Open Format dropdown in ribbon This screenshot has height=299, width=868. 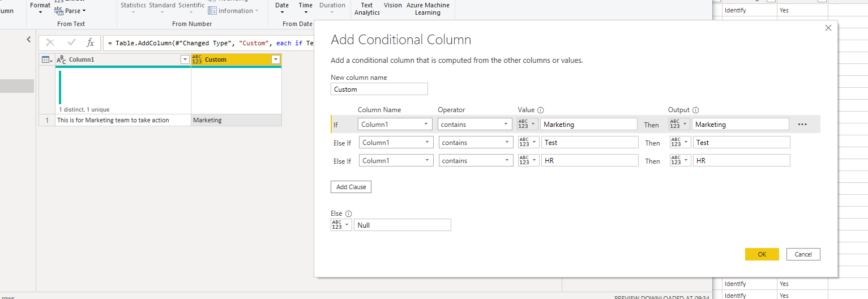coord(40,8)
